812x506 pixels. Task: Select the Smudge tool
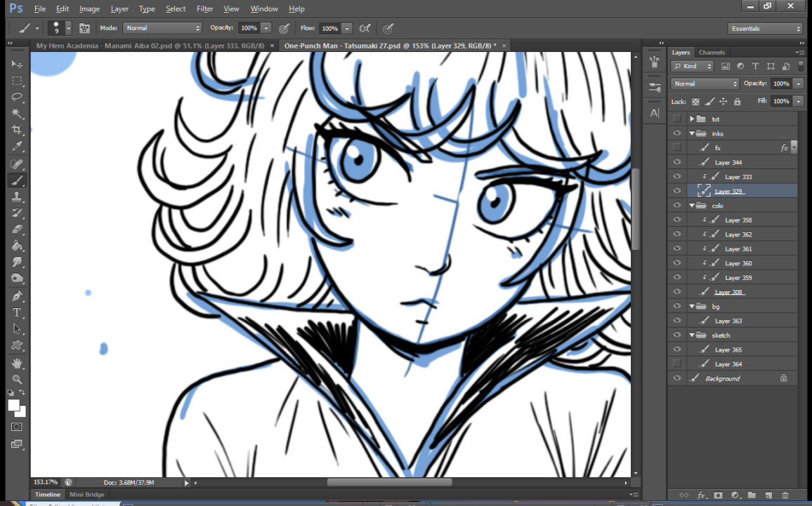click(x=17, y=262)
